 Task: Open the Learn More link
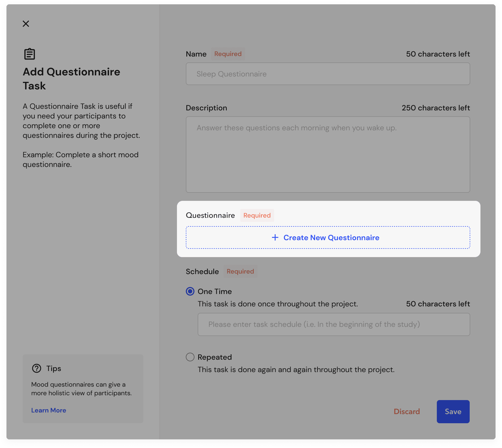[49, 410]
